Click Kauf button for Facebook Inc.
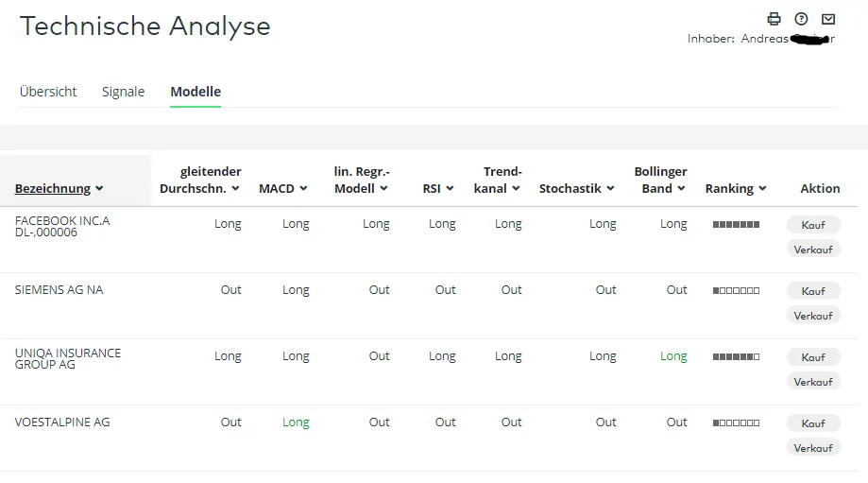Screen dimensions: 868x483 click(813, 225)
